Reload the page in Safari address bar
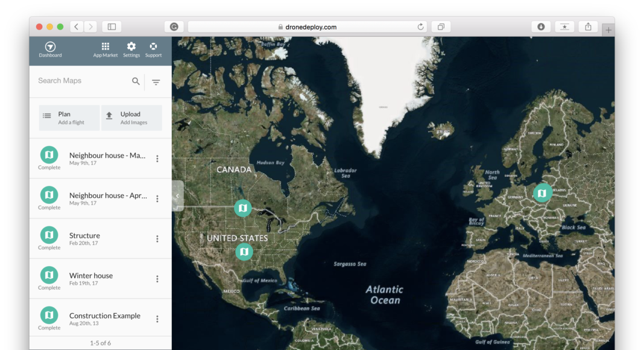 420,27
